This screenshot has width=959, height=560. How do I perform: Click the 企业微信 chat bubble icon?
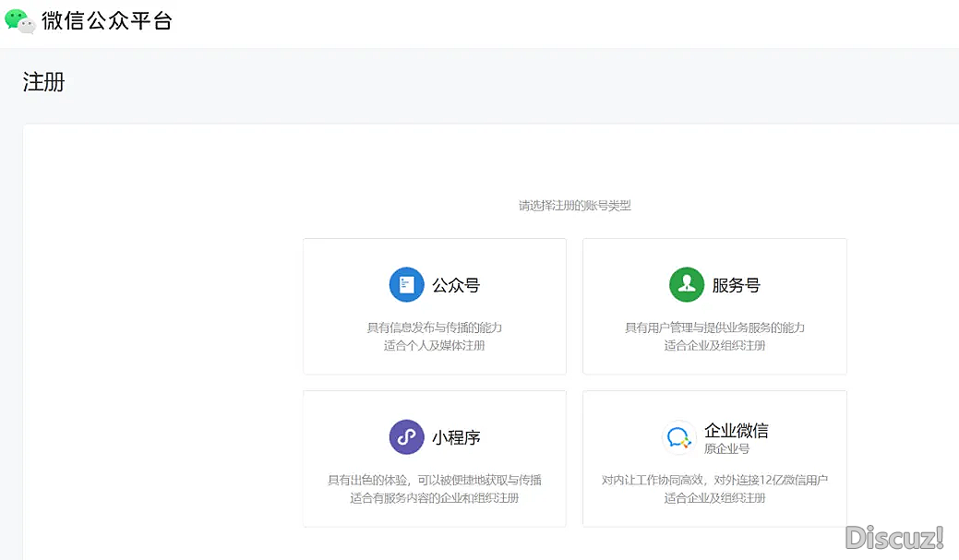(x=679, y=437)
